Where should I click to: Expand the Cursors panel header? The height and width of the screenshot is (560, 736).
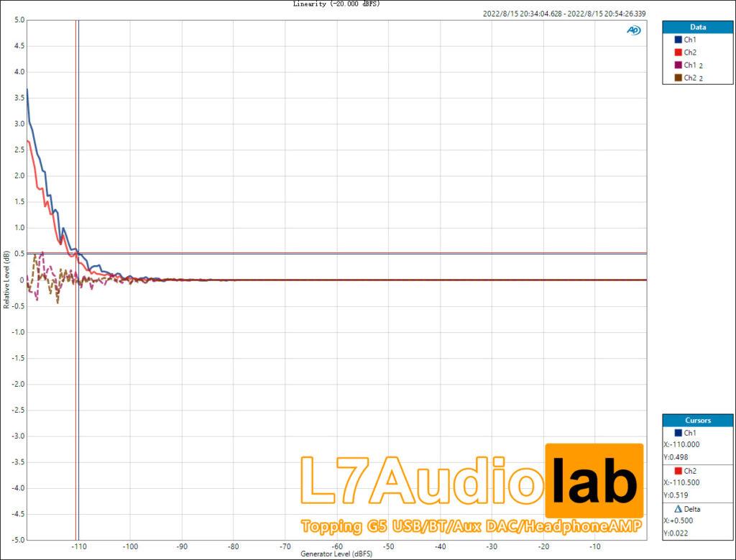click(696, 420)
